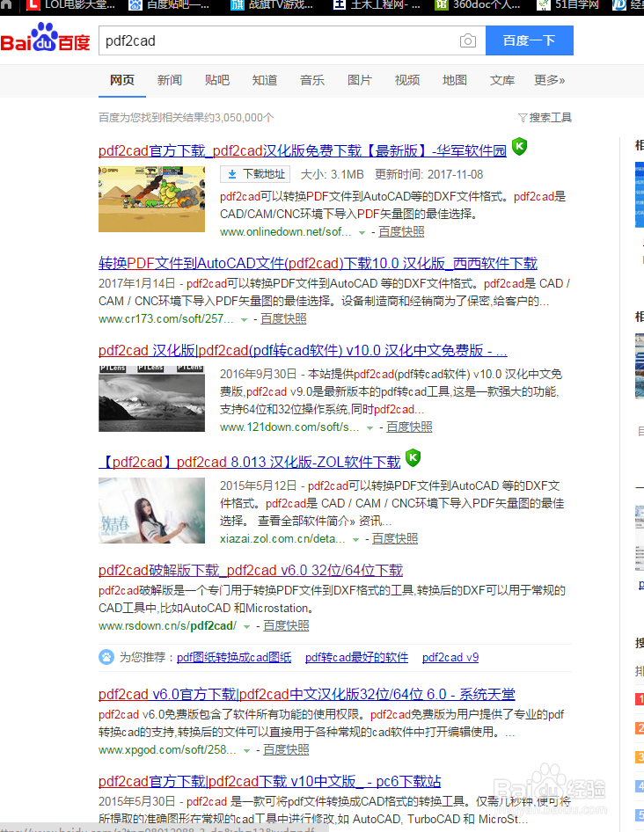Click the Baidu logo
644x832 pixels.
[x=45, y=38]
